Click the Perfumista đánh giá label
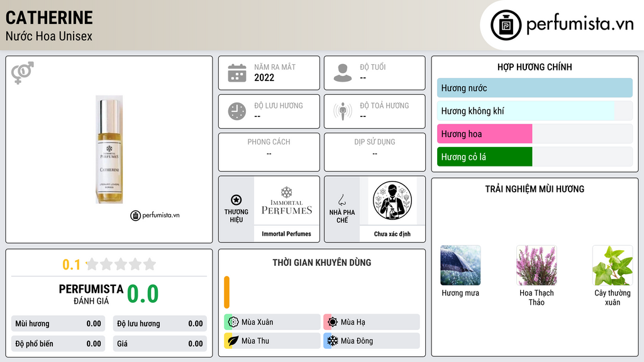The width and height of the screenshot is (644, 362). click(x=91, y=294)
